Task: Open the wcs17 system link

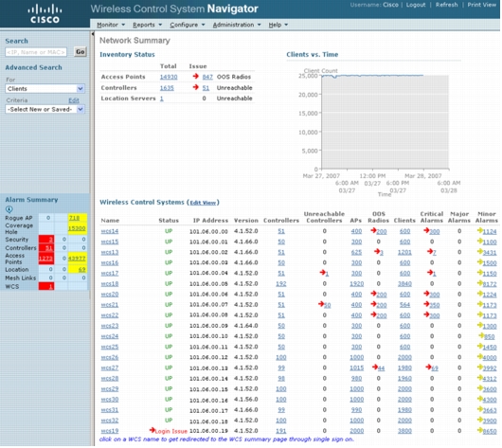Action: tap(110, 274)
